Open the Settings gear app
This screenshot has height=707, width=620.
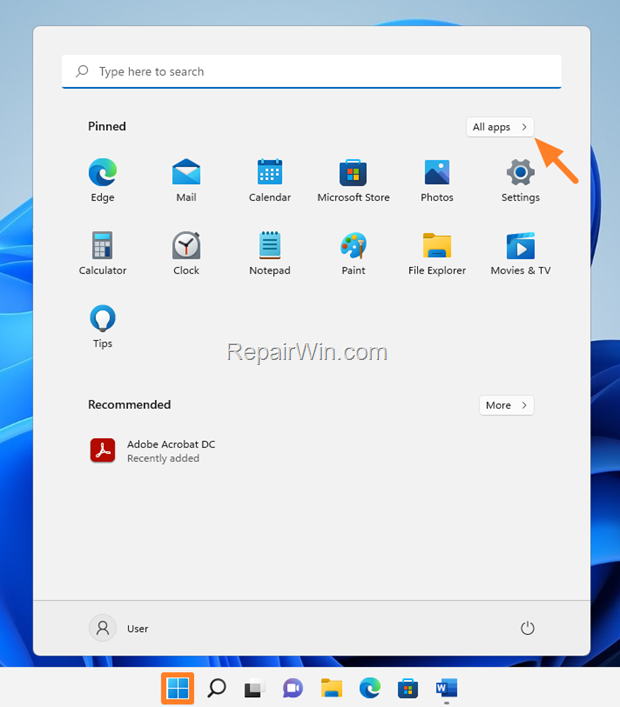[x=520, y=180]
